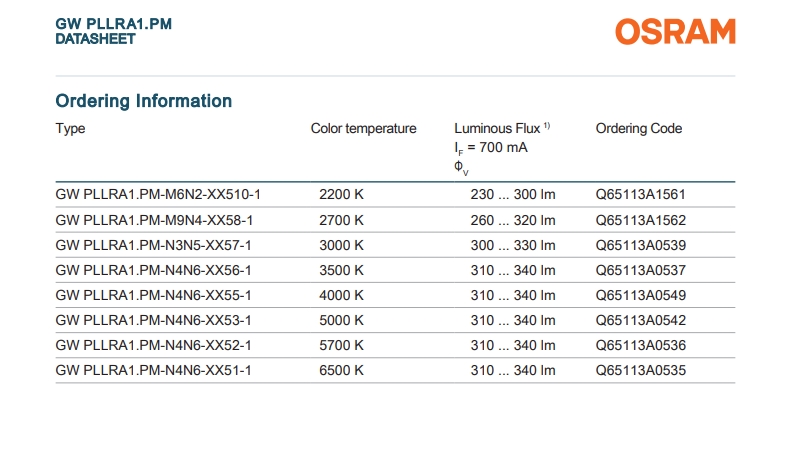The height and width of the screenshot is (474, 792).
Task: Select the 3500 K color temperature cell
Action: [x=341, y=270]
